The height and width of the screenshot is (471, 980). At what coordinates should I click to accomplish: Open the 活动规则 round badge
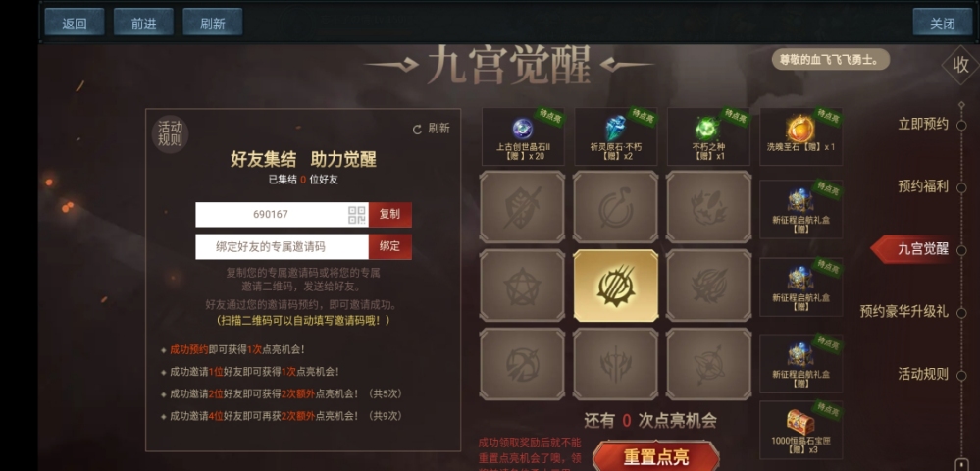170,133
